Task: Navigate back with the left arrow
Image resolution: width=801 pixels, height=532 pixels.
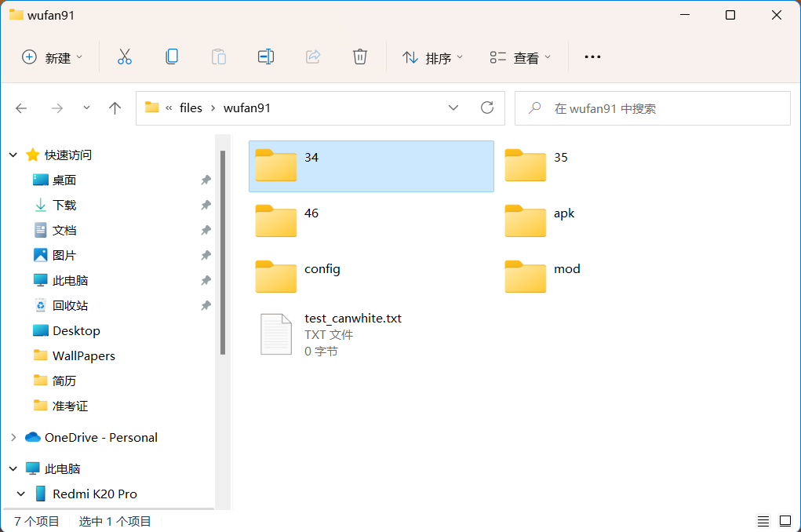Action: click(21, 108)
